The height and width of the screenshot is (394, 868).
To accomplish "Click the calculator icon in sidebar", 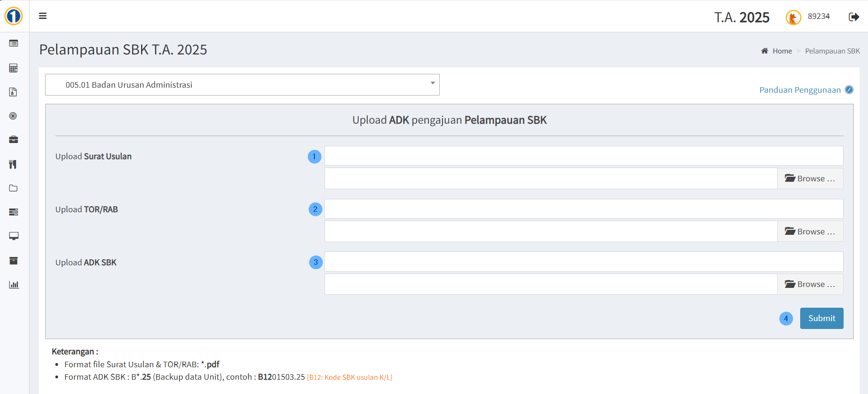I will (13, 68).
